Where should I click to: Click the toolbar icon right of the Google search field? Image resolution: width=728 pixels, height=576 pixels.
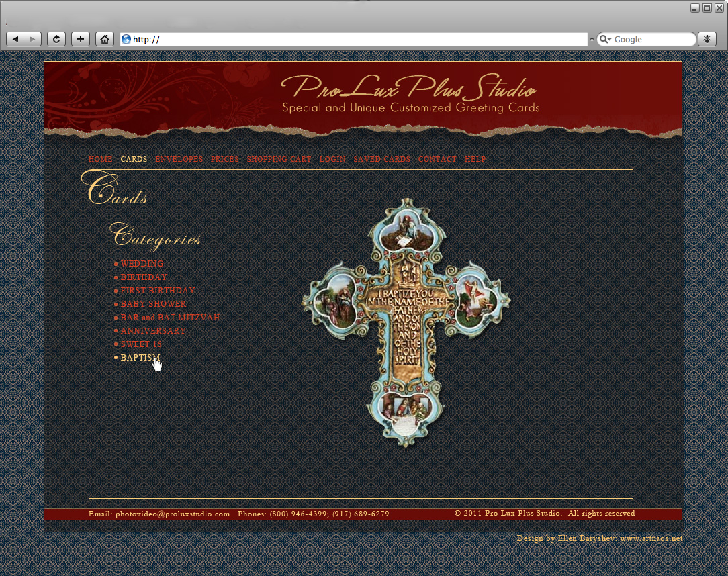click(707, 38)
